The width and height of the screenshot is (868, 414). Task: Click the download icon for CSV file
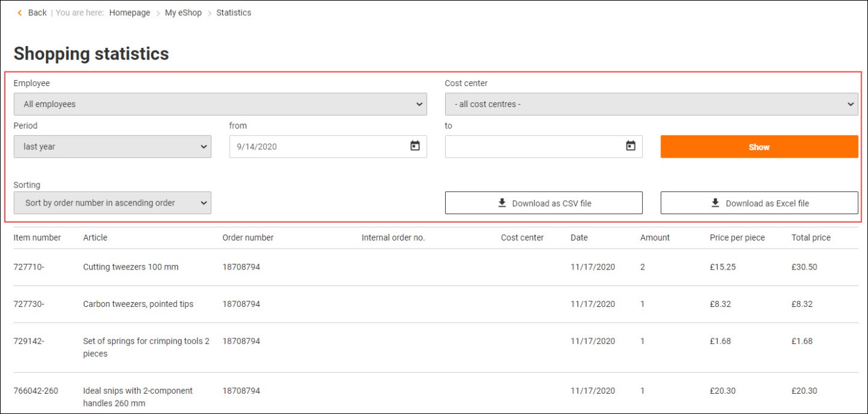(x=502, y=203)
